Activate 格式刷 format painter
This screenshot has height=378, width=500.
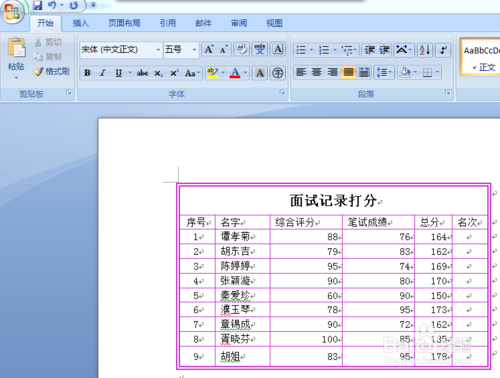click(x=52, y=71)
